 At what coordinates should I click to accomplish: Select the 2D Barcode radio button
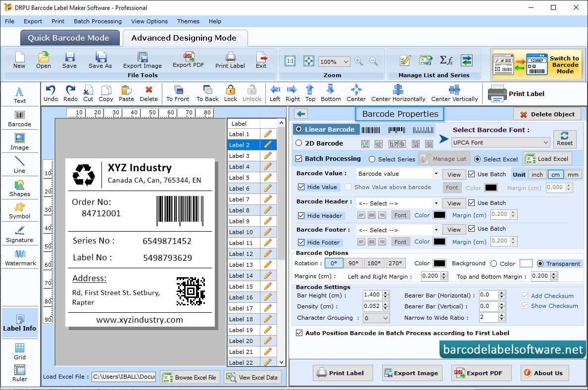[x=299, y=143]
